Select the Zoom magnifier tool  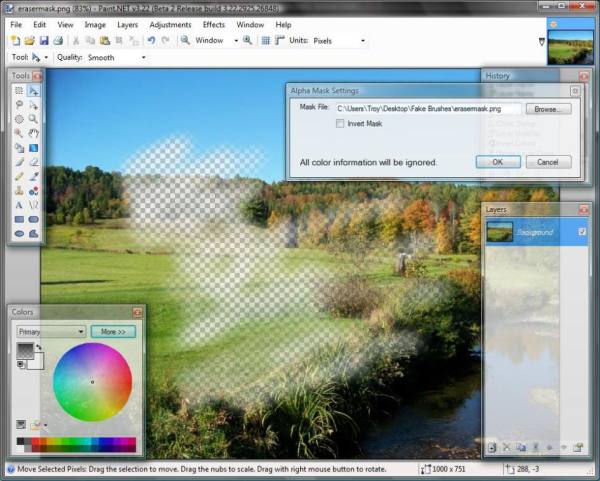point(33,118)
